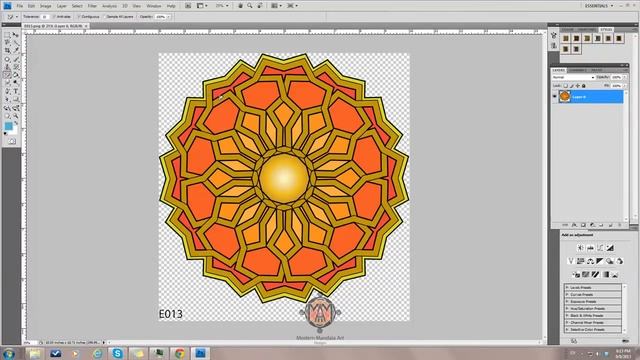This screenshot has height=360, width=640.
Task: Expand Exposure Presets list
Action: pos(567,301)
